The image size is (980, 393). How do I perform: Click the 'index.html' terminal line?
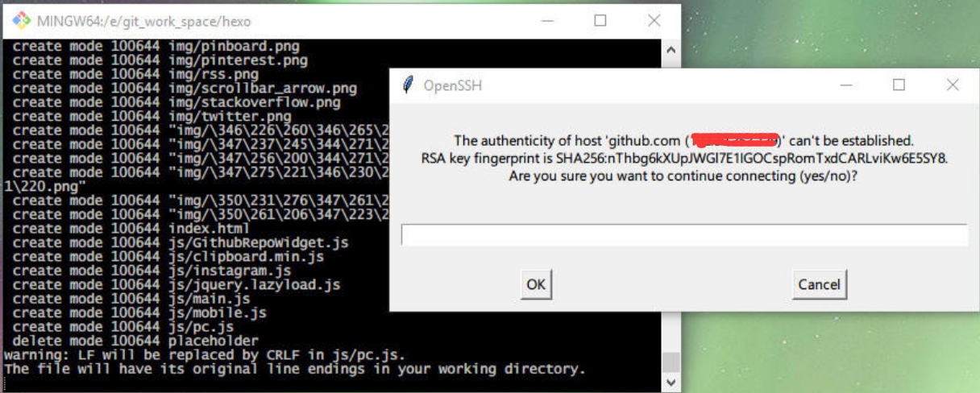click(131, 229)
